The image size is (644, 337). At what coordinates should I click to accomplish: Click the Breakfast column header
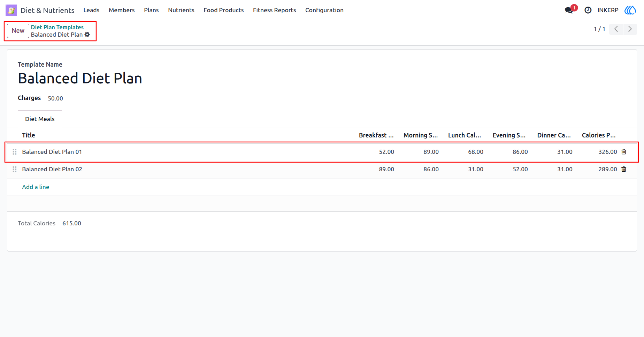coord(376,135)
